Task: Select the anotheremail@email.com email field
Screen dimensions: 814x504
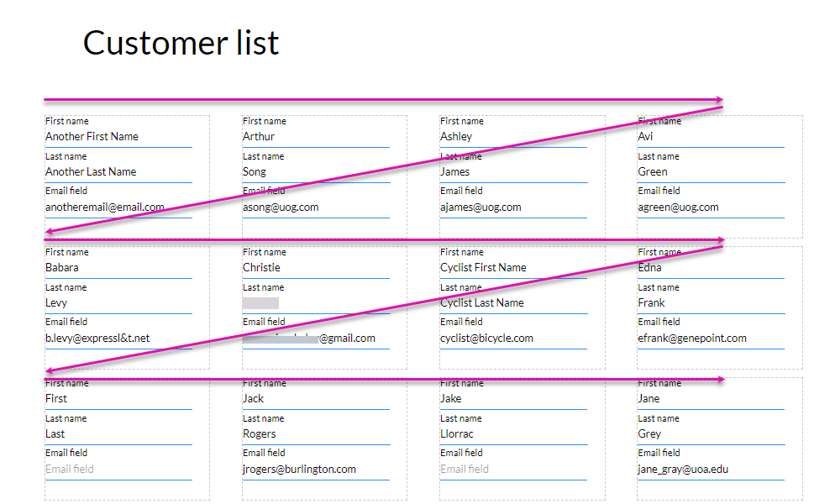Action: pos(118,207)
